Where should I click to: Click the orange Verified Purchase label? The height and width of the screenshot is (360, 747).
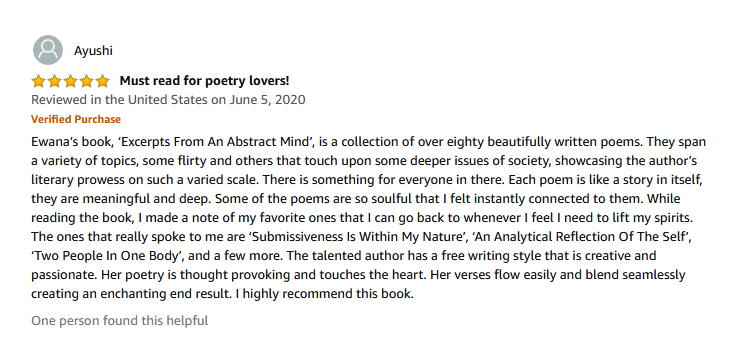pos(76,119)
